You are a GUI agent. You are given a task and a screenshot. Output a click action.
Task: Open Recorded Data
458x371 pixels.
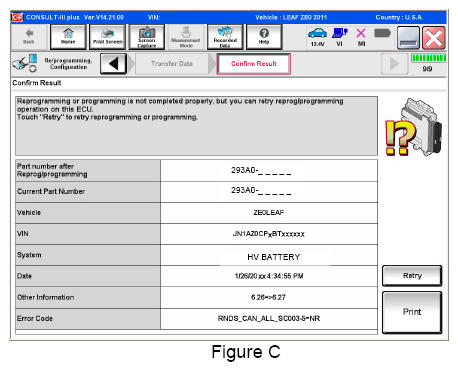225,37
